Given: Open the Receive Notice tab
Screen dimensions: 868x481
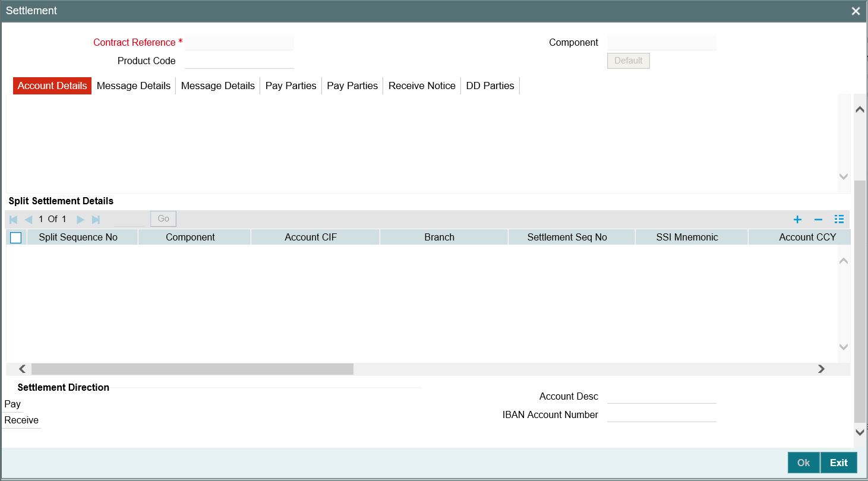Looking at the screenshot, I should 422,86.
